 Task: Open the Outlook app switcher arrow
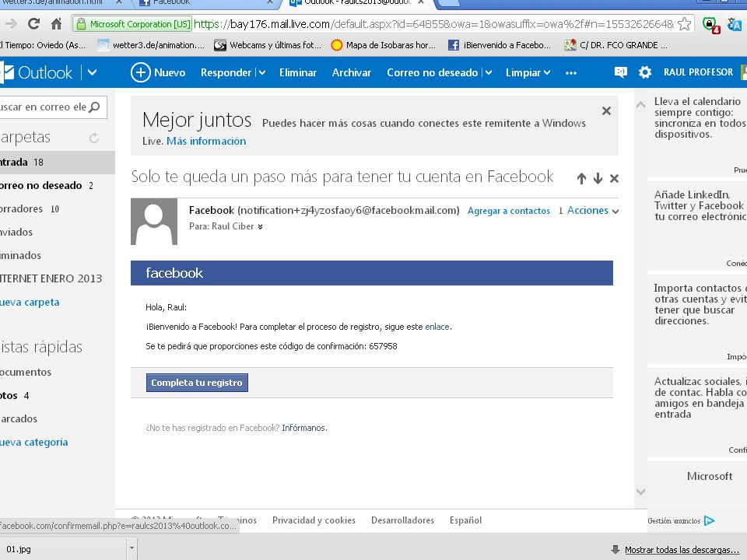coord(93,72)
